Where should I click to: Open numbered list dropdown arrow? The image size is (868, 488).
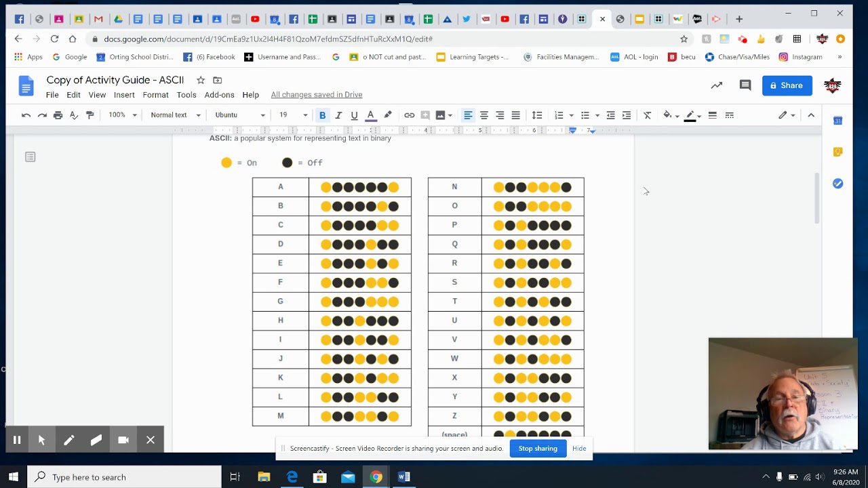572,115
